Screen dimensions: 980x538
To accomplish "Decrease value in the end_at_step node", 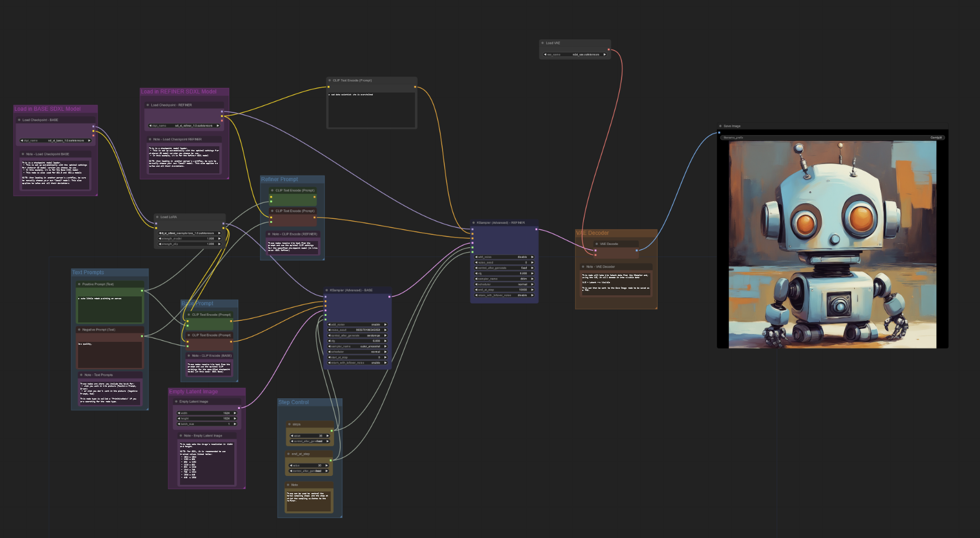I will [x=291, y=465].
